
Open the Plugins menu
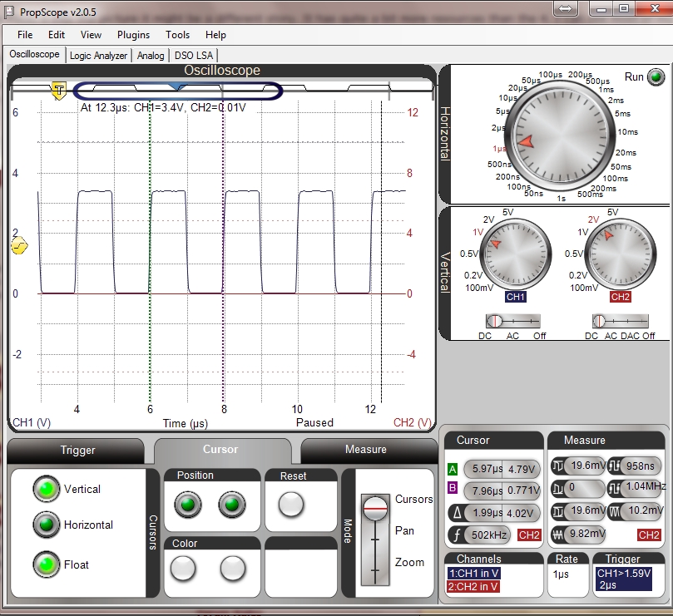pos(133,35)
